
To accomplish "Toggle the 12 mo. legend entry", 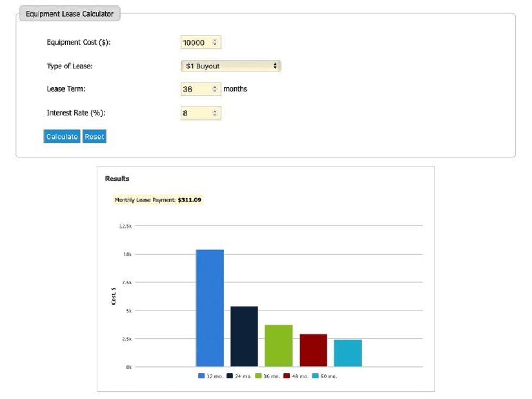I will (211, 376).
